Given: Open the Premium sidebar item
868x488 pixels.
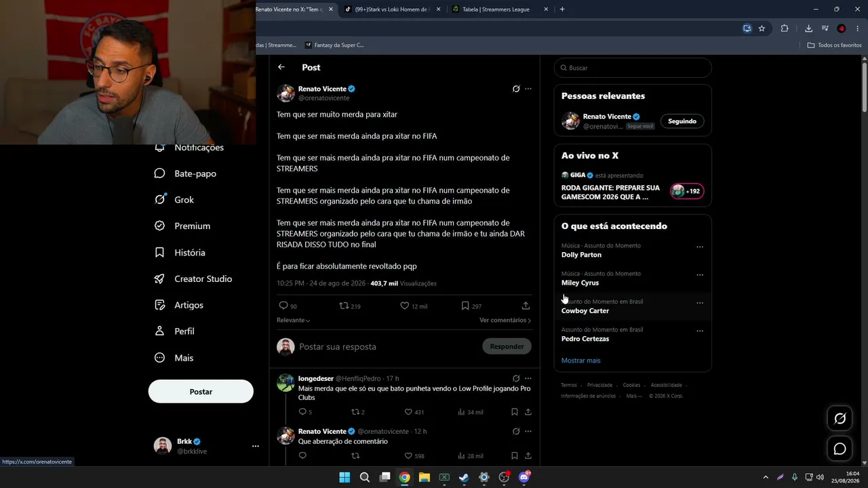Looking at the screenshot, I should pyautogui.click(x=182, y=226).
